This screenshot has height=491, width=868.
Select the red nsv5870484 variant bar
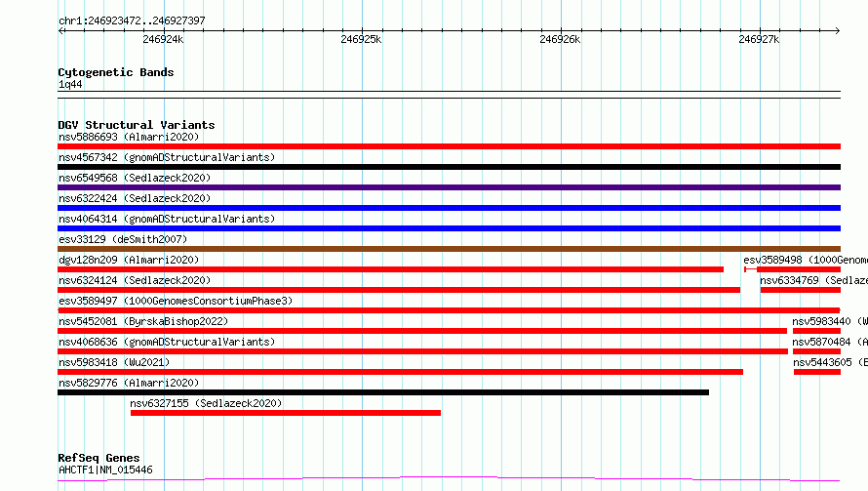(x=816, y=351)
